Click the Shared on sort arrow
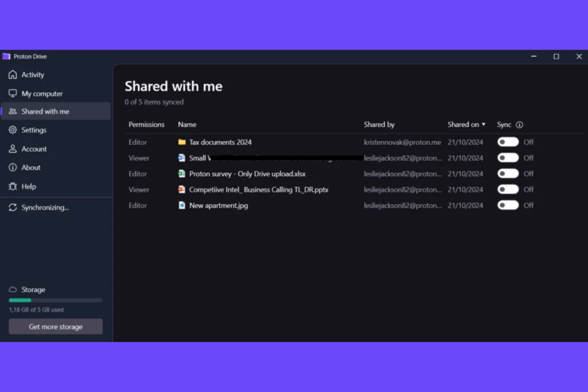The height and width of the screenshot is (392, 588). [x=484, y=124]
